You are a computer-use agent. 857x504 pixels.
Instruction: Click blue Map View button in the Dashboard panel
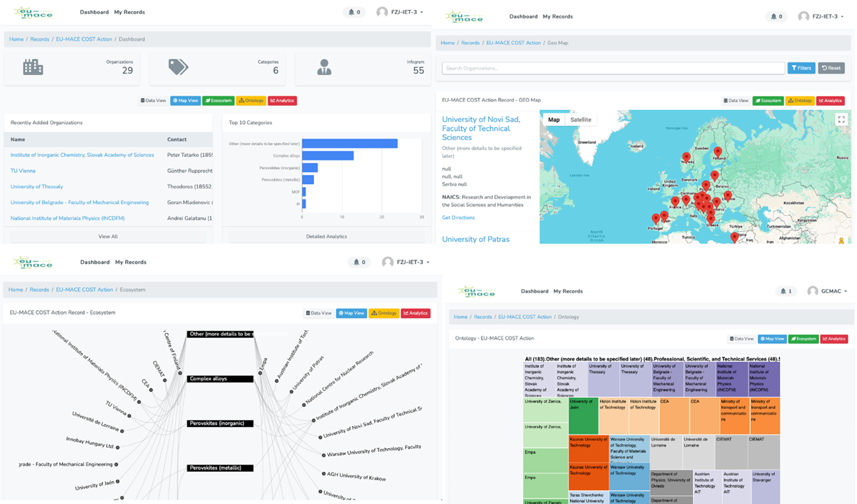tap(185, 101)
